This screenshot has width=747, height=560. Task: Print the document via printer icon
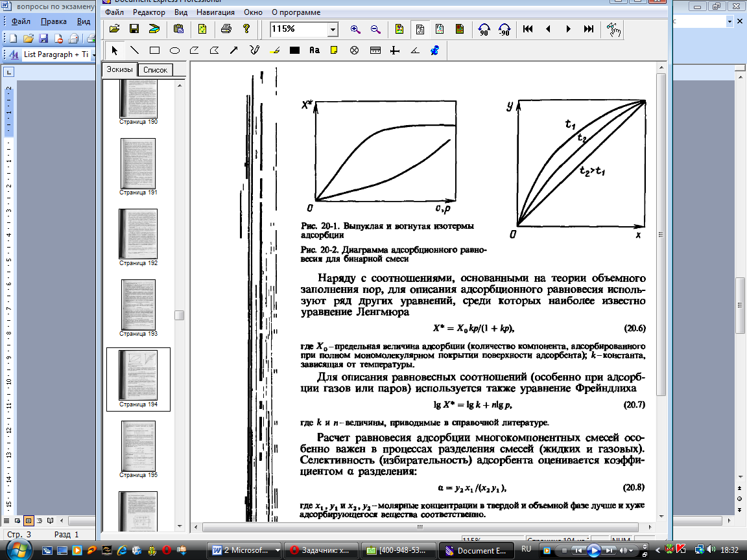(226, 29)
